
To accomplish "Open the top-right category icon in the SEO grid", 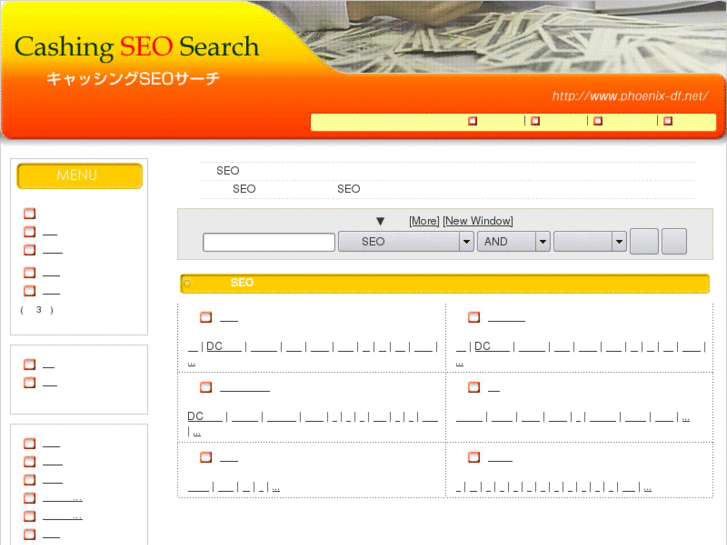I will pyautogui.click(x=474, y=317).
